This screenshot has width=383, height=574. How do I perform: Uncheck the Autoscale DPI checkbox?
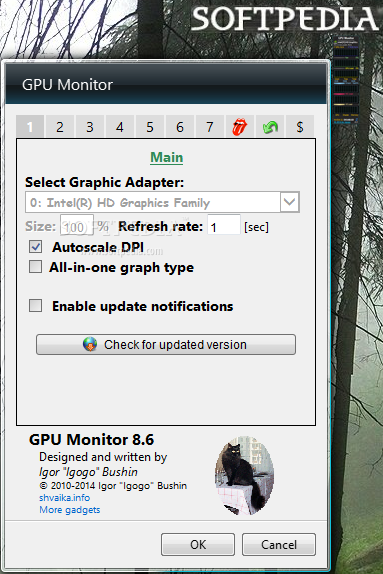pos(36,247)
